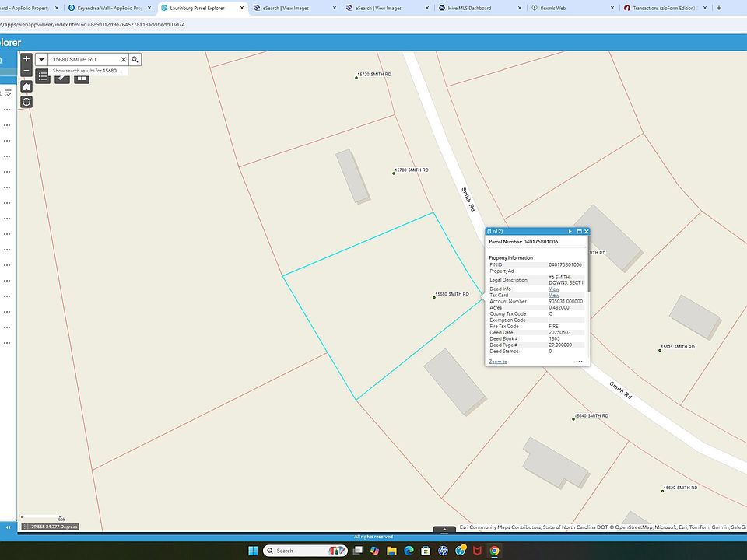Run search with magnifying glass button
The width and height of the screenshot is (747, 560).
pos(135,59)
